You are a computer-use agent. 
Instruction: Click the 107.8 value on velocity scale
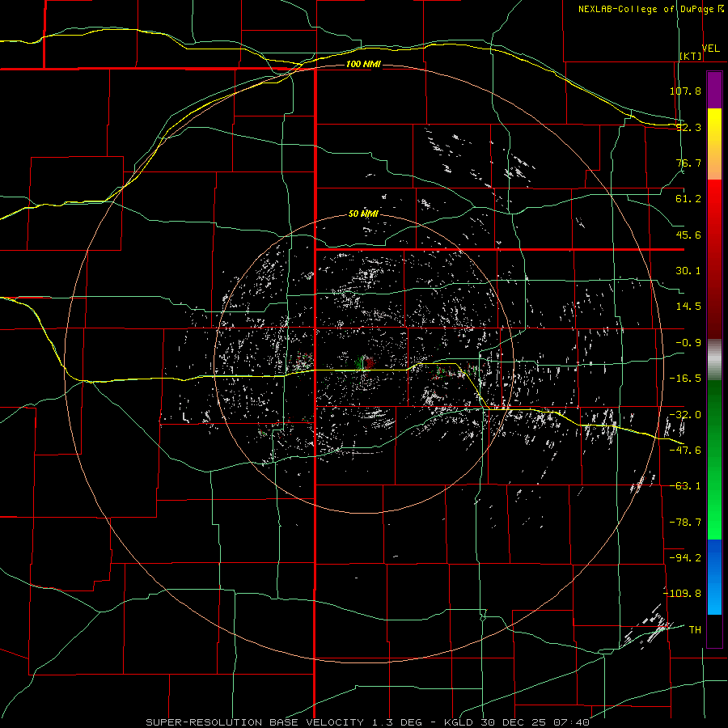click(685, 91)
